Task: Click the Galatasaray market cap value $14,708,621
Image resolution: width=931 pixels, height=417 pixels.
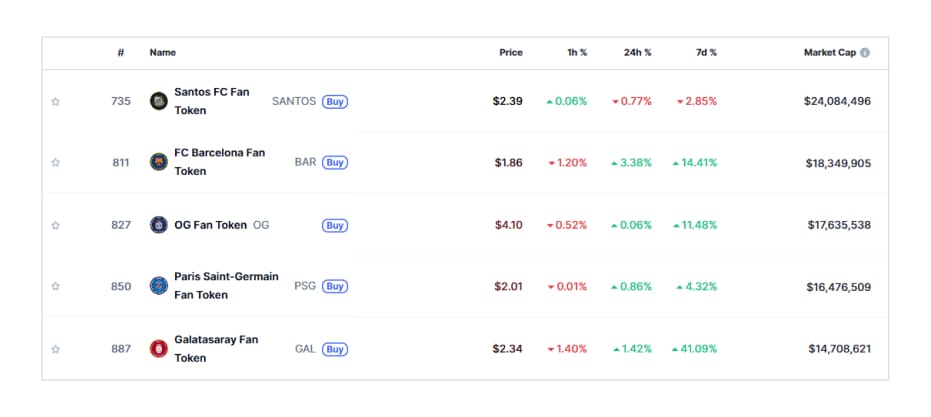Action: point(839,349)
